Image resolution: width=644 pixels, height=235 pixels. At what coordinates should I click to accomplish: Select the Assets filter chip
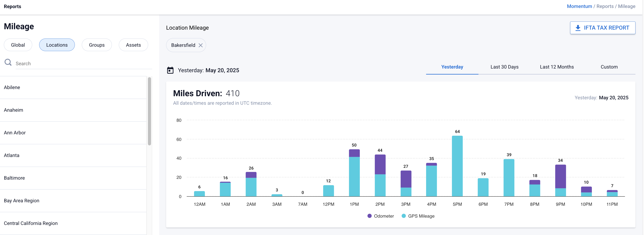(x=133, y=45)
